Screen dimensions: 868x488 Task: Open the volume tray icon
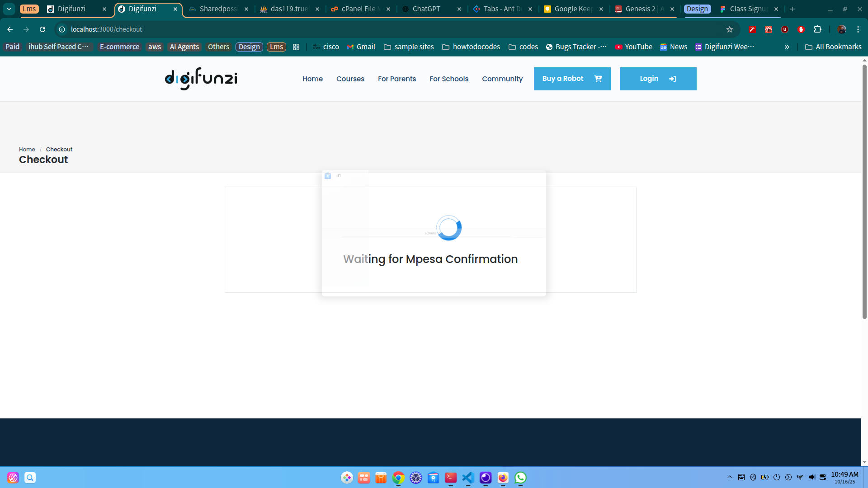click(x=811, y=477)
